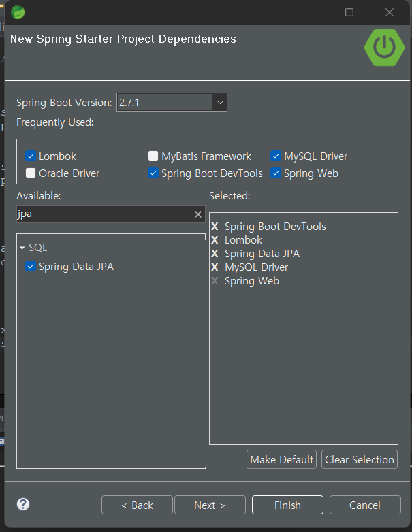Click Finish to create the project
The height and width of the screenshot is (532, 412).
click(x=287, y=505)
